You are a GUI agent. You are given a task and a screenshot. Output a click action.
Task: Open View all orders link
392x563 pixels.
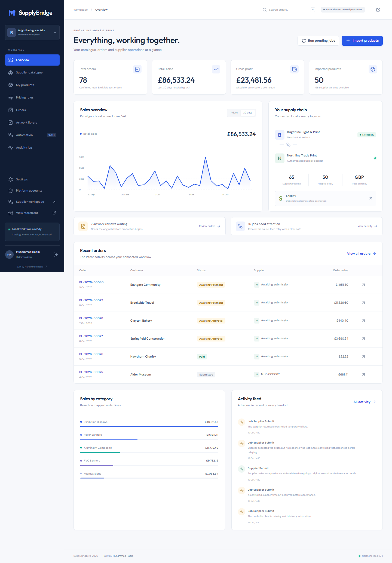[362, 254]
